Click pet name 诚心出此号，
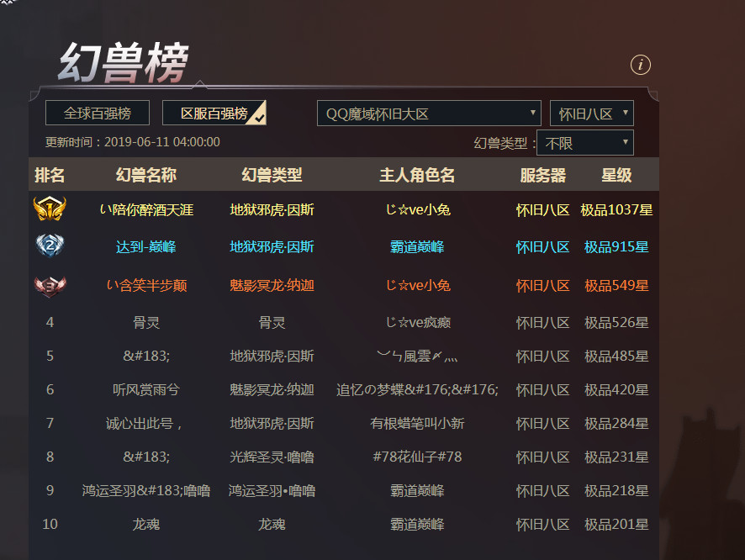This screenshot has width=745, height=560. coord(143,423)
